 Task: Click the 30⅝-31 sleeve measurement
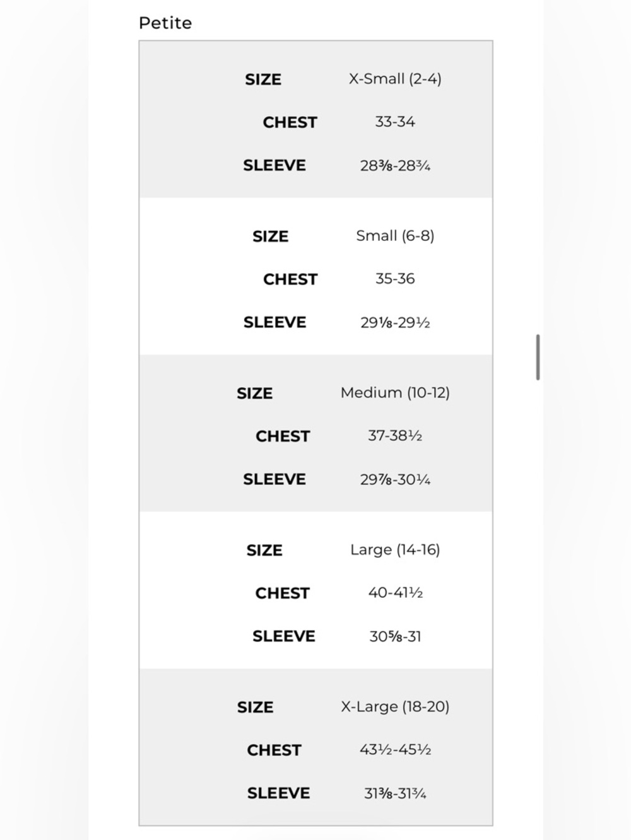tap(395, 636)
